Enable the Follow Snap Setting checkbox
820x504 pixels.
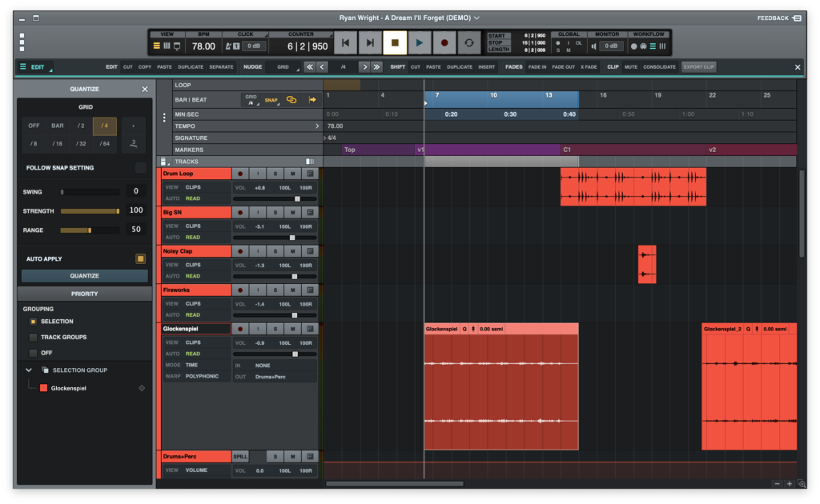pos(141,167)
